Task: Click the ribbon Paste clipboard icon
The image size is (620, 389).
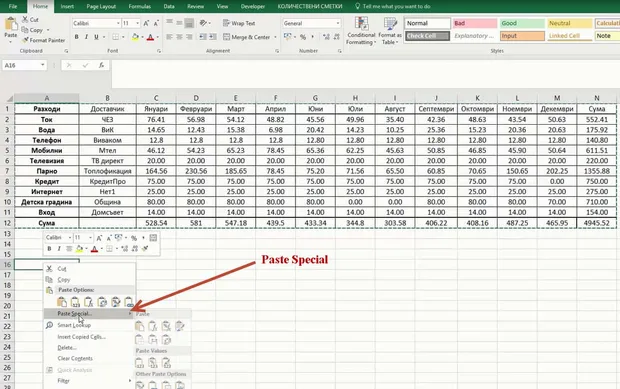Action: (11, 25)
